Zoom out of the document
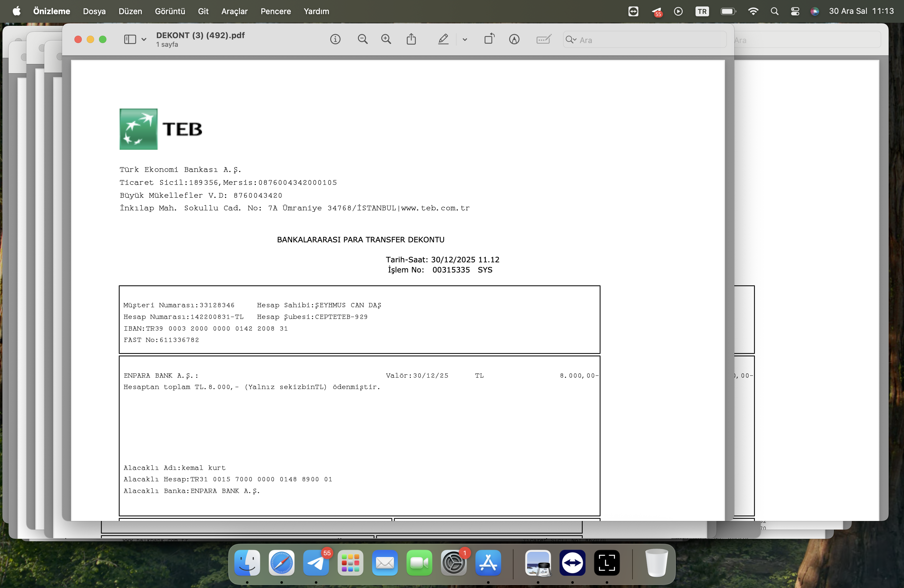The width and height of the screenshot is (904, 588). [363, 39]
